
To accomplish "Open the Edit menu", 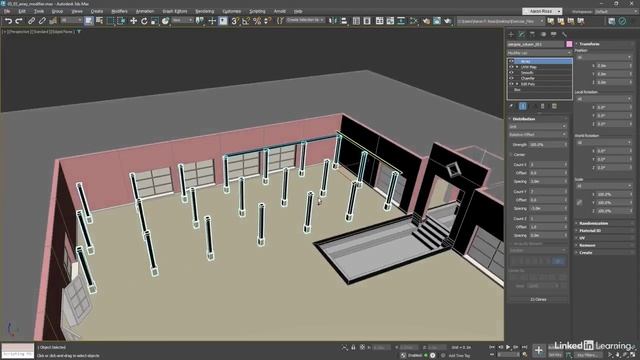I will click(x=22, y=11).
